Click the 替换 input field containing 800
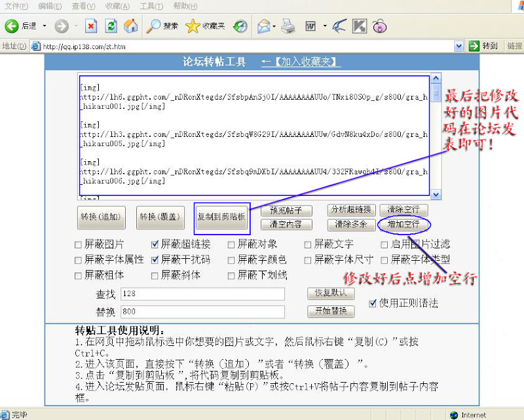Screen dimensions: 524x420 click(x=202, y=312)
